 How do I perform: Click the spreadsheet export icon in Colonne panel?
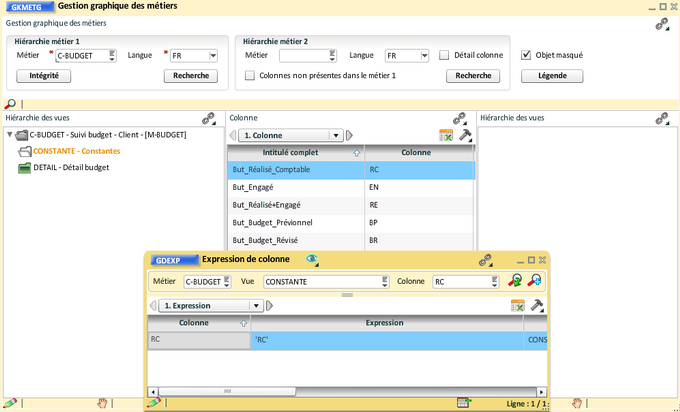point(446,135)
